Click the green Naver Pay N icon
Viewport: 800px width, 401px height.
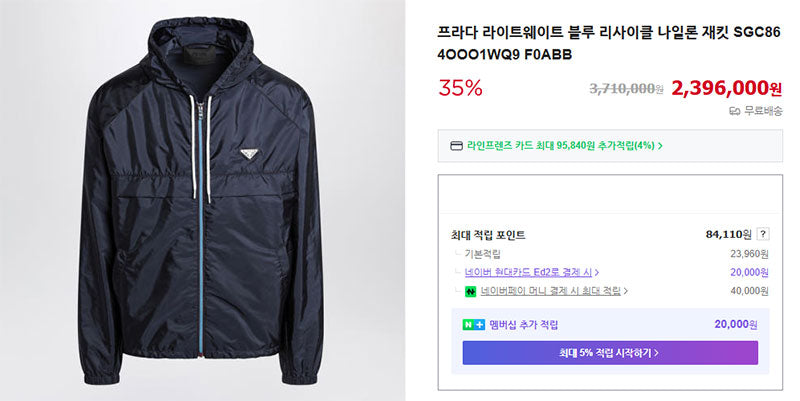(x=470, y=292)
